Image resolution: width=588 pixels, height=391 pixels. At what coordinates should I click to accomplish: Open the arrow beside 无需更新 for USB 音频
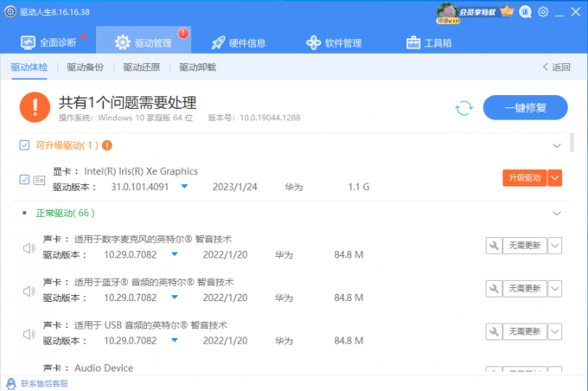click(555, 331)
